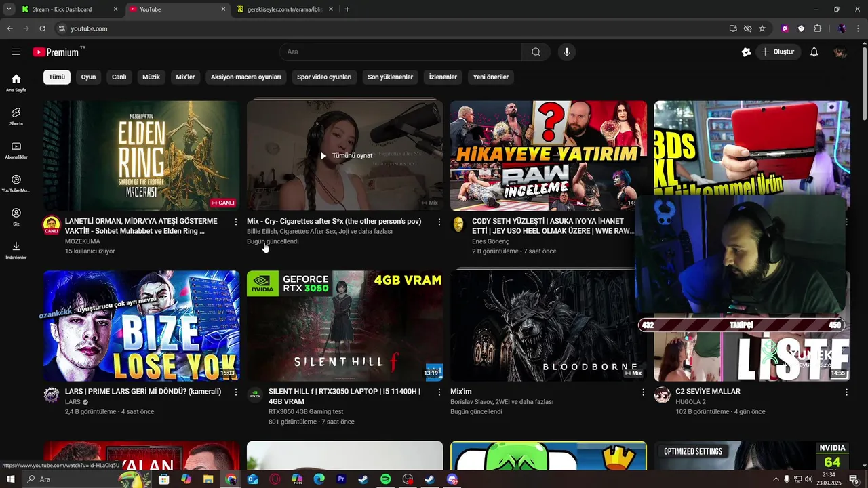Open options for C2 SEVİYE MALLAR video

point(846,392)
